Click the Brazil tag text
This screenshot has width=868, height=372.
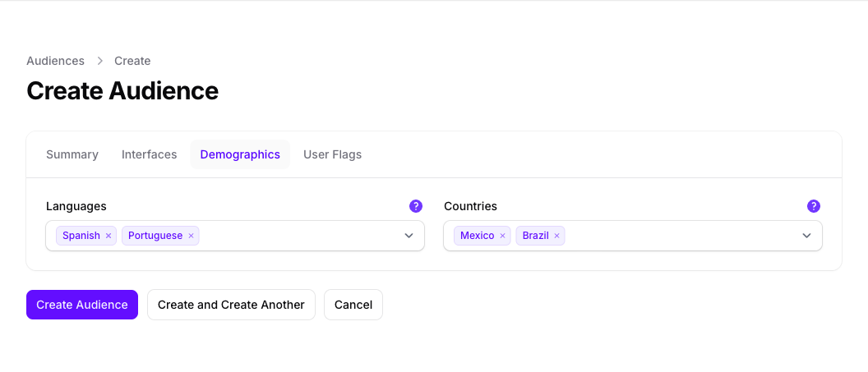click(536, 236)
